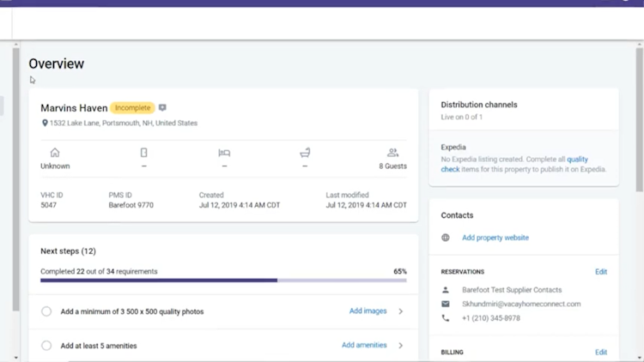Expand the add amenities step chevron
The height and width of the screenshot is (362, 644).
[x=401, y=346]
